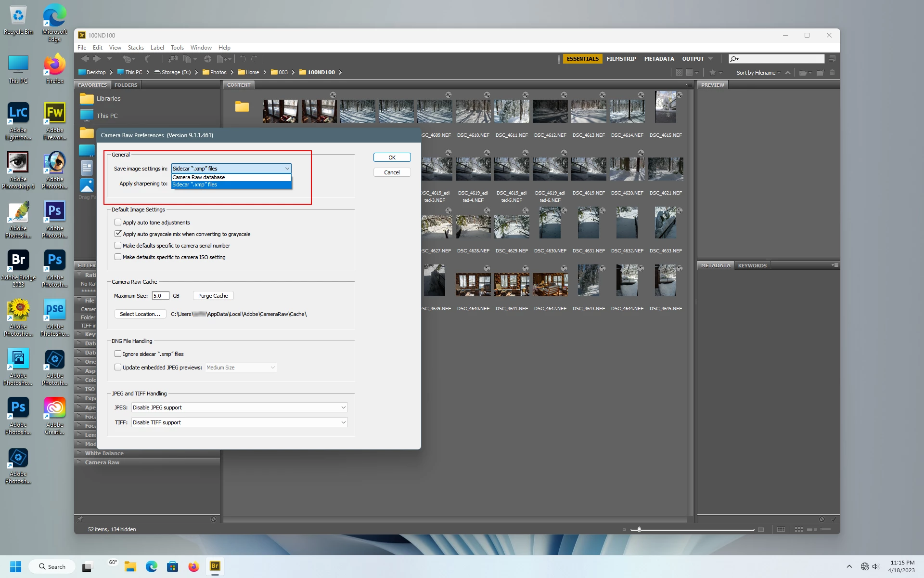
Task: Uncheck Apply auto grayscale mix option
Action: click(x=118, y=234)
